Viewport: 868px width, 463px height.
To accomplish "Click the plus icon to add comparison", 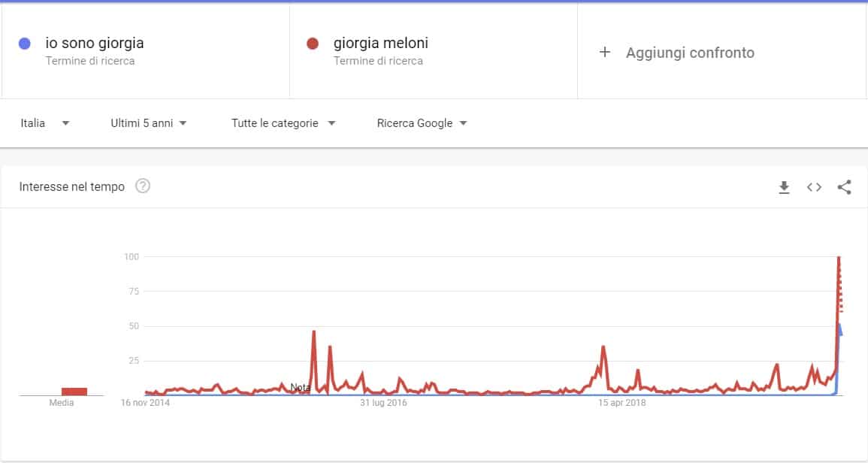I will point(605,53).
